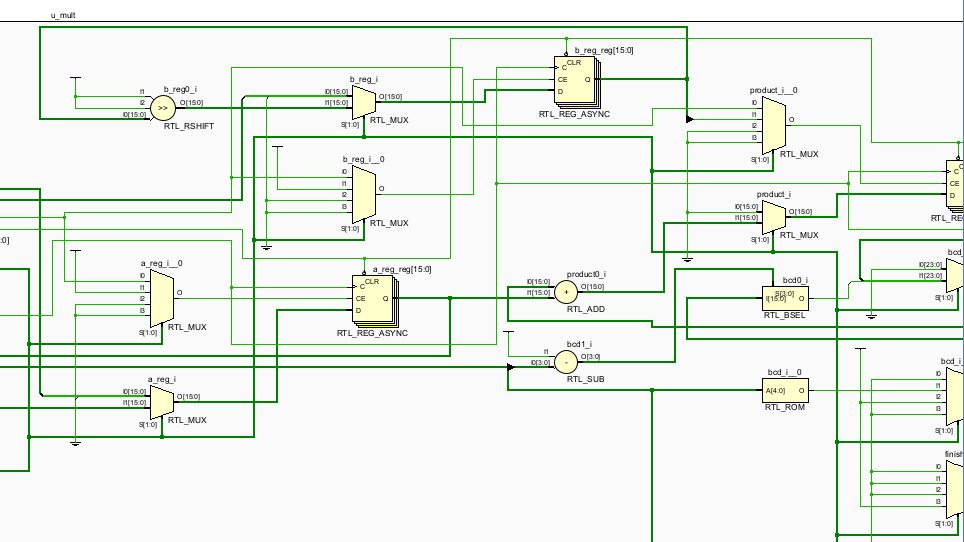Click the bcd0_i RTL_BSEL block
This screenshot has width=964, height=542.
(x=785, y=299)
